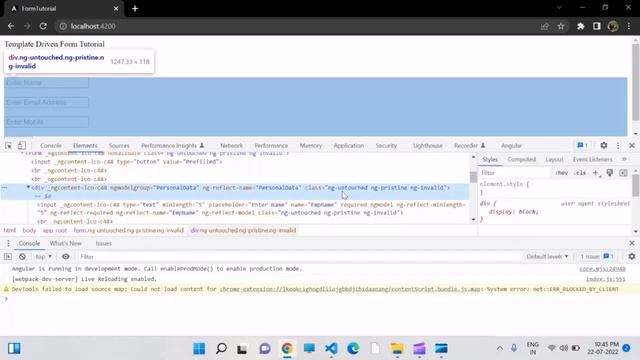Click the Styles filter input

click(515, 173)
